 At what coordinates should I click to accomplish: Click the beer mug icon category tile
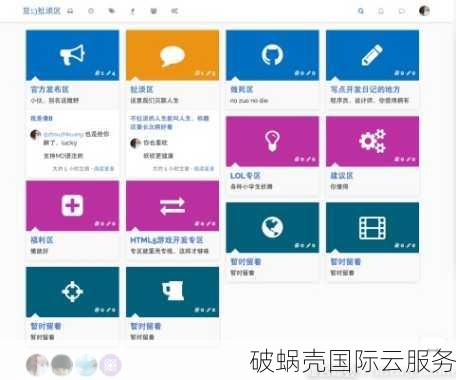coord(173,290)
